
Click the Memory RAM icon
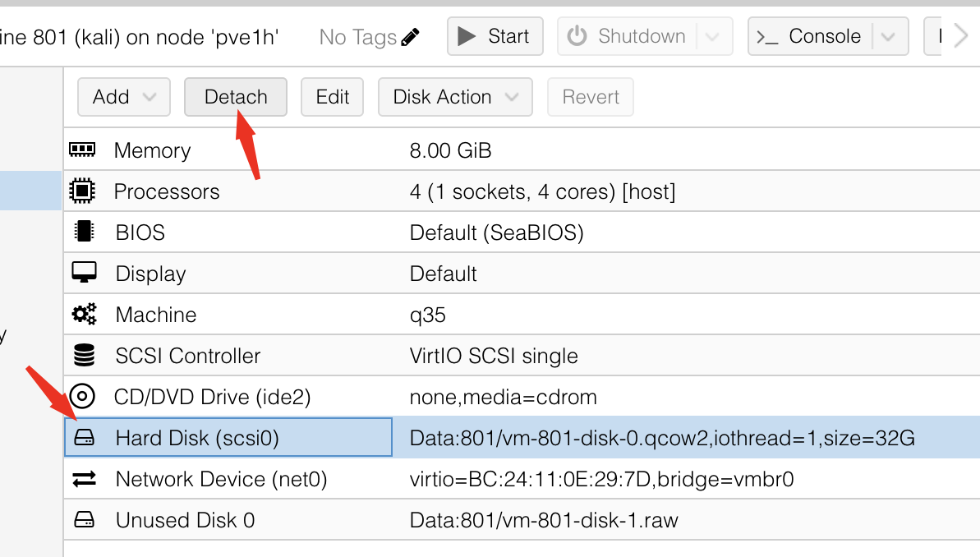pyautogui.click(x=83, y=150)
